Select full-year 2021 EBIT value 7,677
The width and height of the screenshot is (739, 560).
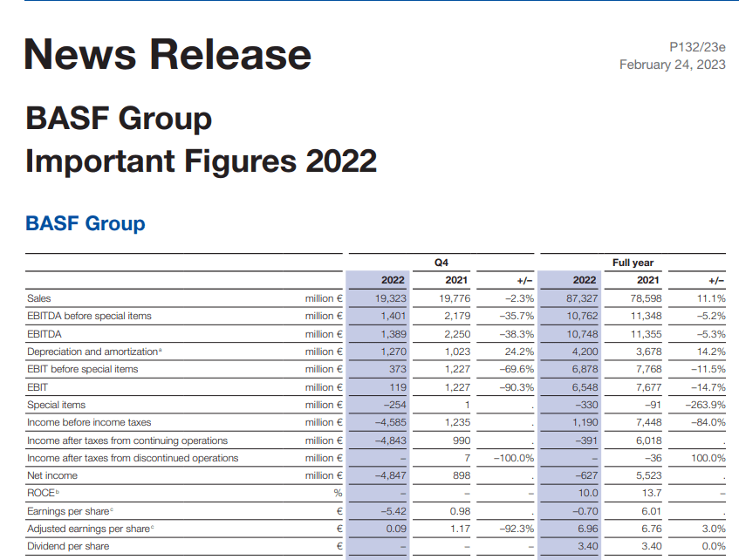click(647, 386)
